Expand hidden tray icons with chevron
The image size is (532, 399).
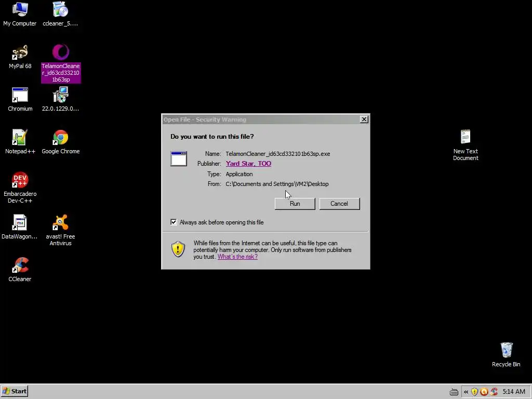point(466,392)
